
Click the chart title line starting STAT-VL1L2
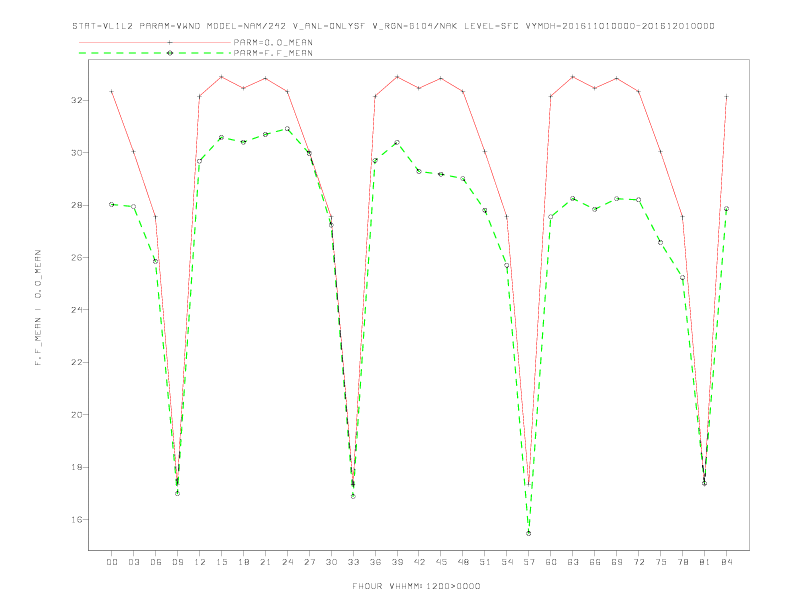click(393, 26)
